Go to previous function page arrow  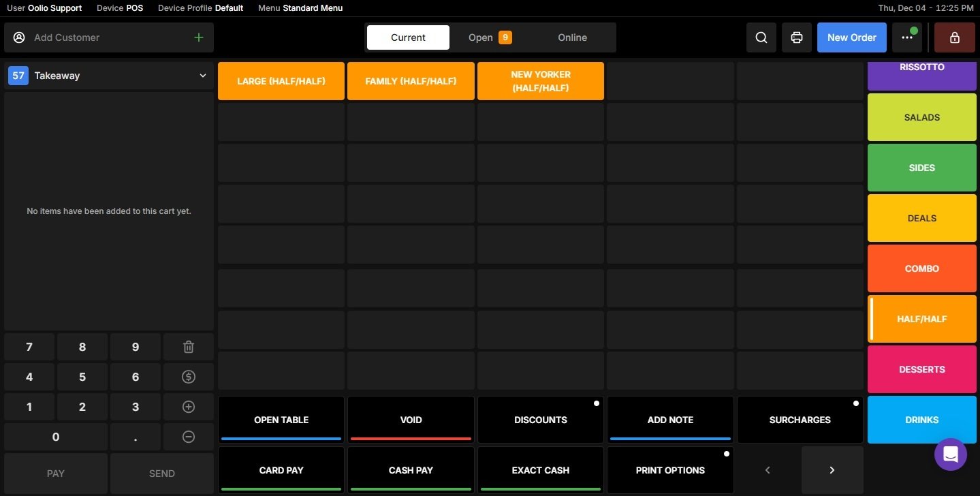tap(768, 470)
